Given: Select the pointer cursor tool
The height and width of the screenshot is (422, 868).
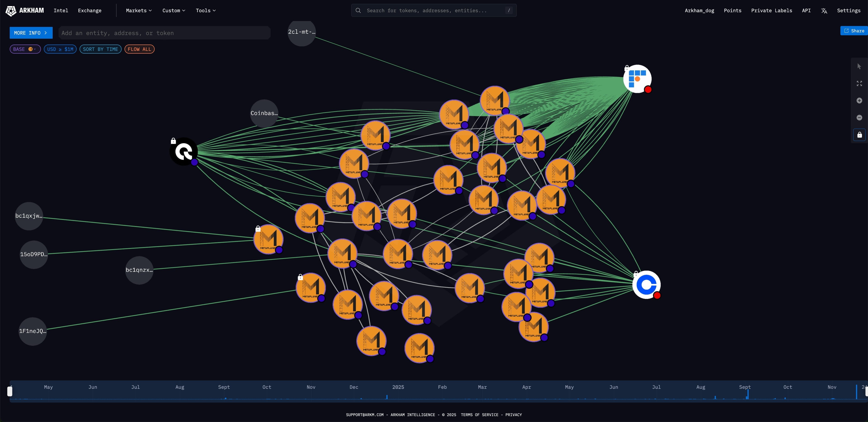Looking at the screenshot, I should [x=859, y=66].
